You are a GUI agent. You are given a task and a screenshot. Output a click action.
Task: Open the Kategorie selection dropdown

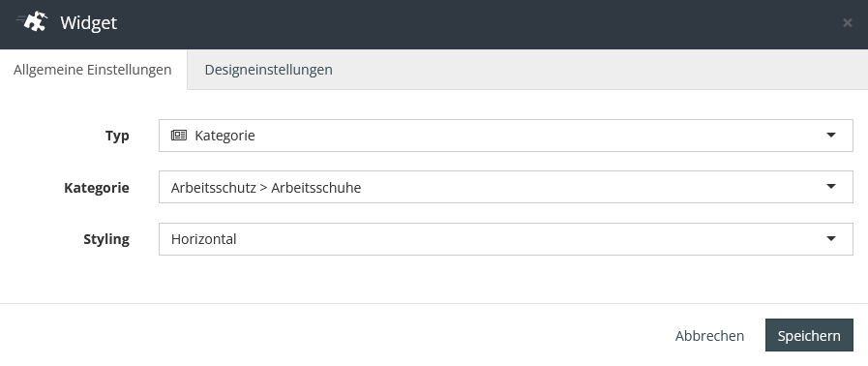click(505, 187)
